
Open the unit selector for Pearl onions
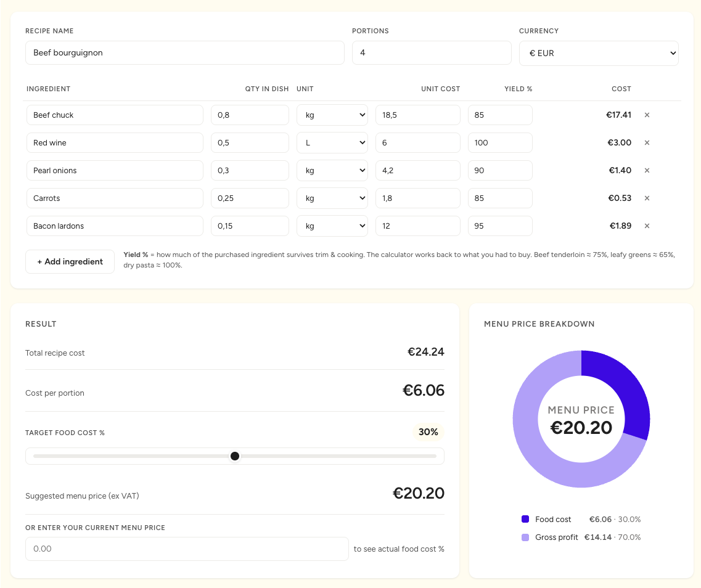[x=332, y=170]
